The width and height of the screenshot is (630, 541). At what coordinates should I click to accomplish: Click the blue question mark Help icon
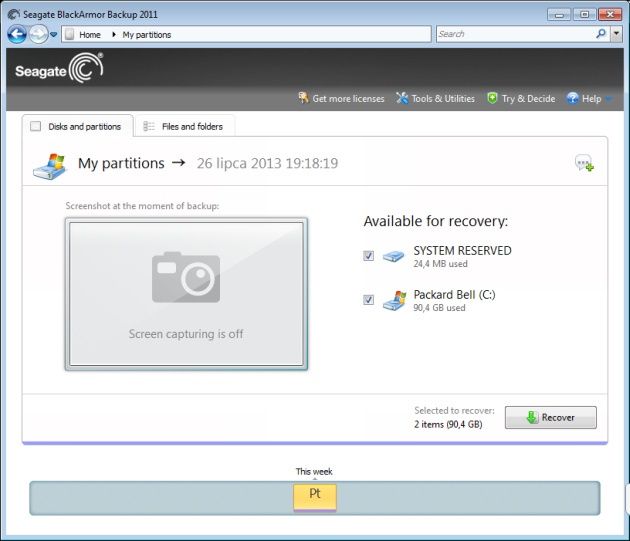pos(573,98)
